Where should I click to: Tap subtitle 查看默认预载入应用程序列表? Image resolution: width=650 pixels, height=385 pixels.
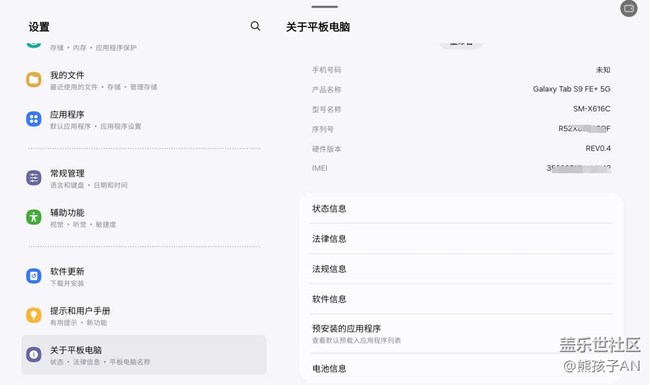coord(357,340)
